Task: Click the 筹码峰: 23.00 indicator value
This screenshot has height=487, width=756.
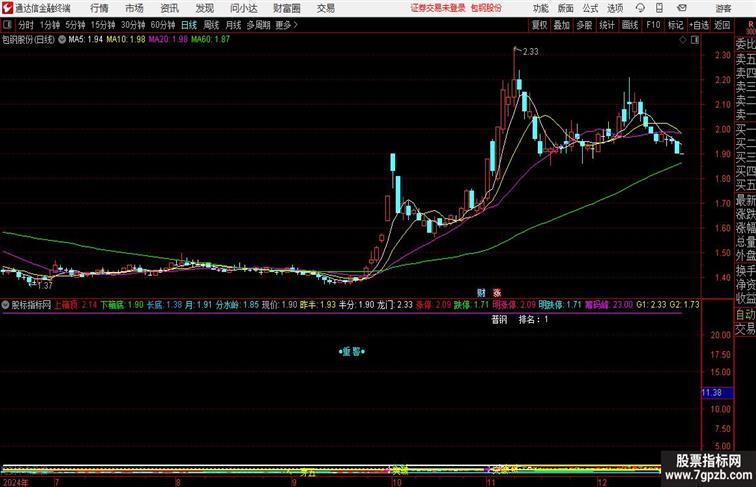Action: (609, 305)
